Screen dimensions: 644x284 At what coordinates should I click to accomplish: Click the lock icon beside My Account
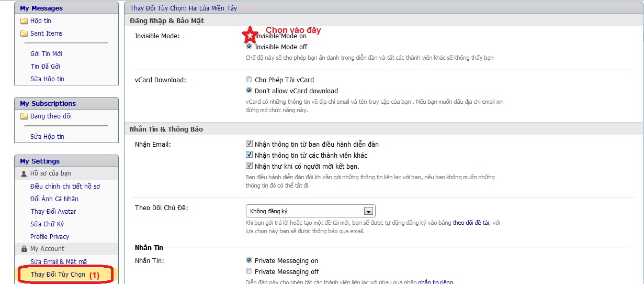click(24, 249)
